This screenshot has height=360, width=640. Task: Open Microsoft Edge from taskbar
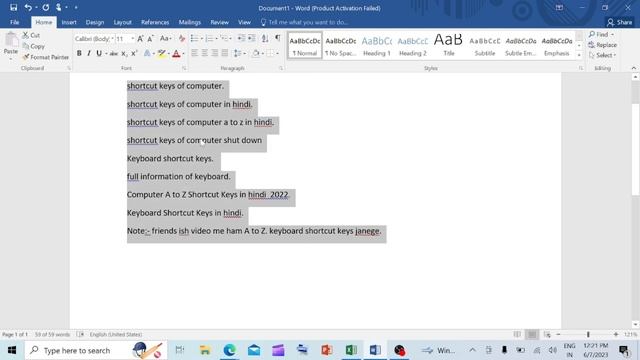(x=229, y=350)
